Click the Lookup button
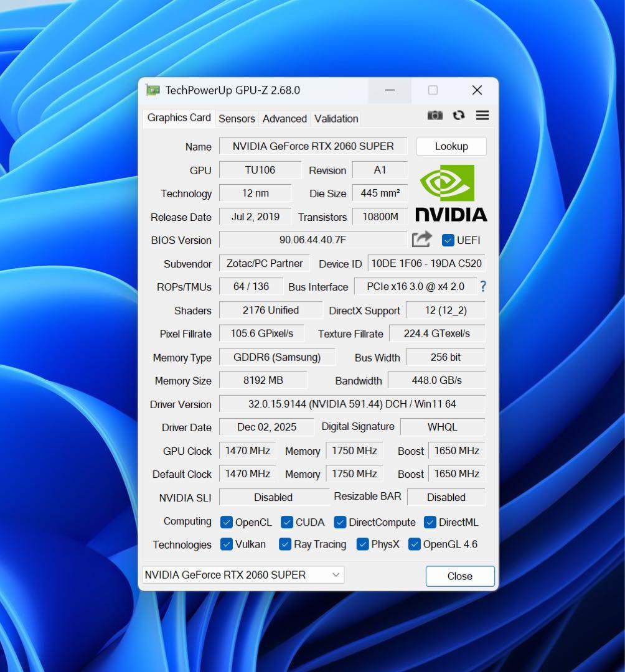This screenshot has width=625, height=672. [451, 146]
